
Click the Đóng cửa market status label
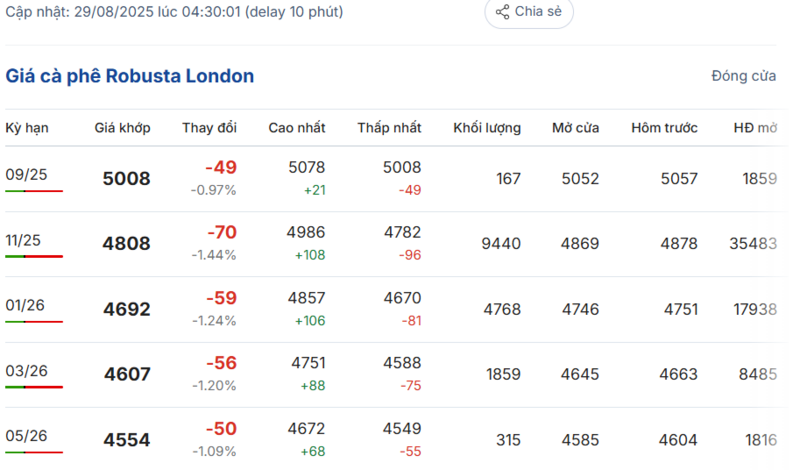[743, 76]
